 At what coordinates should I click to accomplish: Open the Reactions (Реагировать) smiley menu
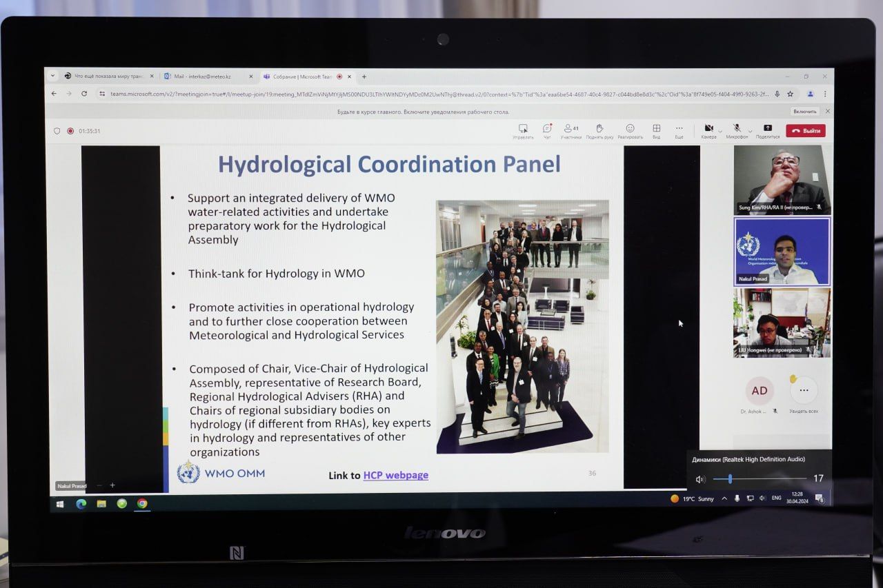(x=630, y=131)
